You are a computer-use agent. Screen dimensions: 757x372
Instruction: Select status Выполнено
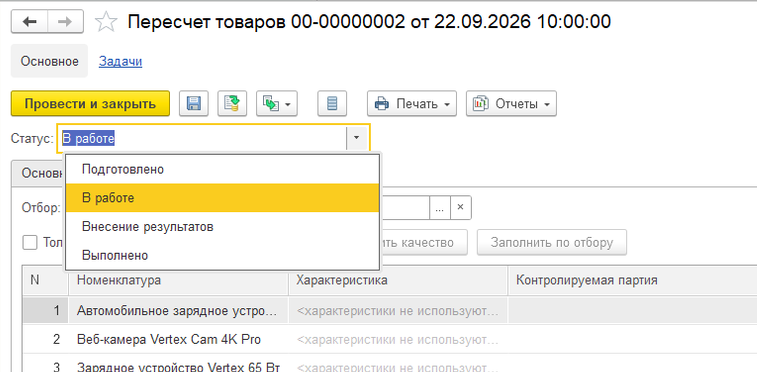pyautogui.click(x=222, y=255)
